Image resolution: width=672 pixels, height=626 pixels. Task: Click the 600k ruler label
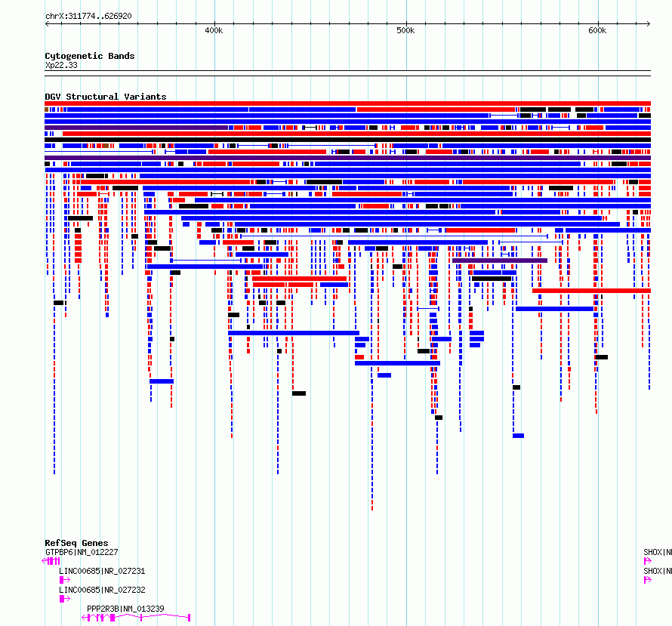click(x=597, y=30)
